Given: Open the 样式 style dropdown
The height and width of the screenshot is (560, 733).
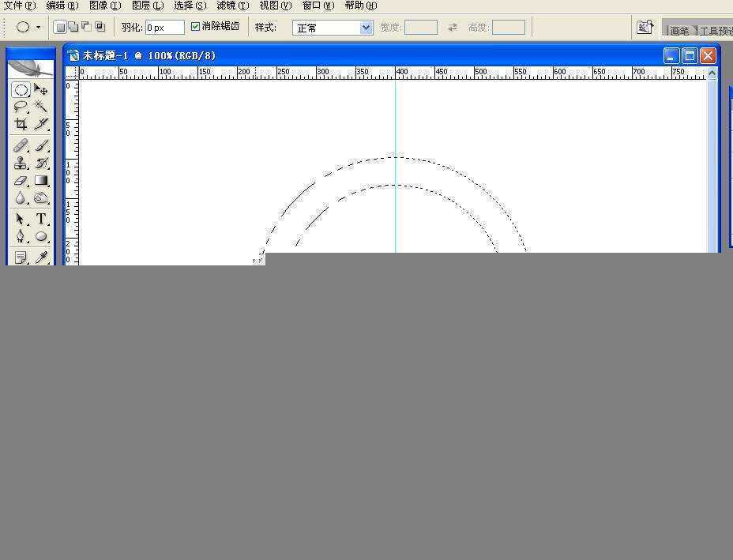Looking at the screenshot, I should pos(333,28).
